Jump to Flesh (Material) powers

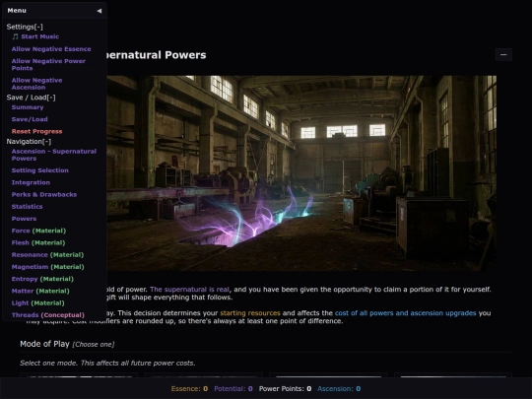(x=38, y=242)
